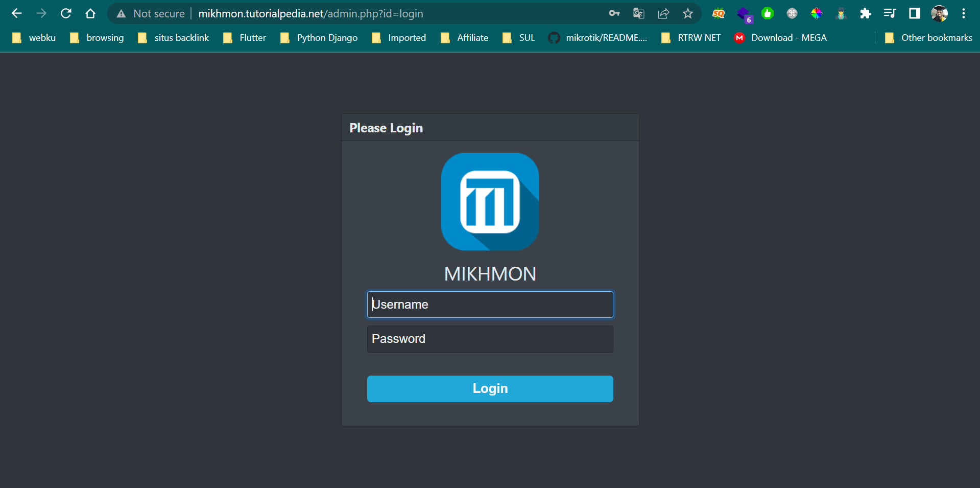Open the saved passwords key icon
Image resolution: width=980 pixels, height=488 pixels.
coord(614,13)
